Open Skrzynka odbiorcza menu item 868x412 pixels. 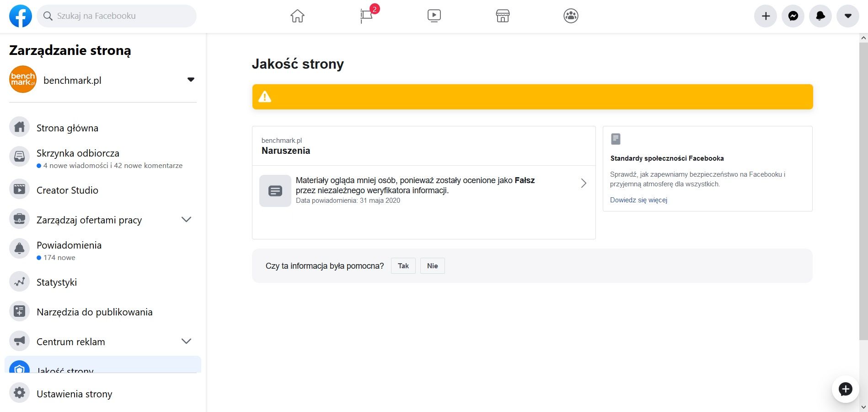(x=103, y=157)
